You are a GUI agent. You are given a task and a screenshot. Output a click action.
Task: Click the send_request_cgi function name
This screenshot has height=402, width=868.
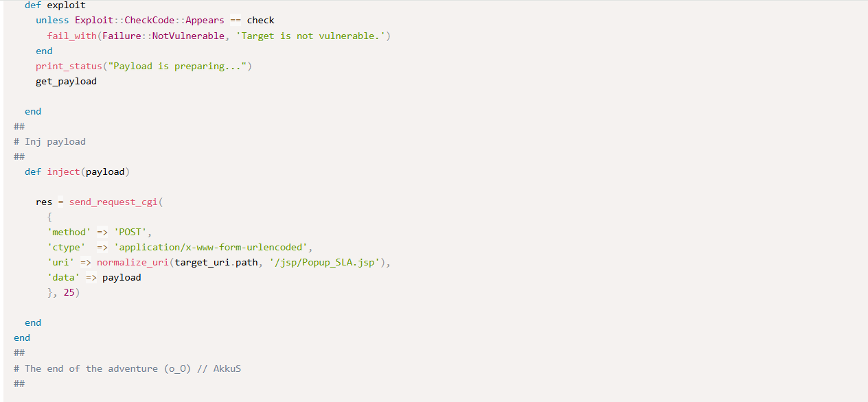coord(113,202)
